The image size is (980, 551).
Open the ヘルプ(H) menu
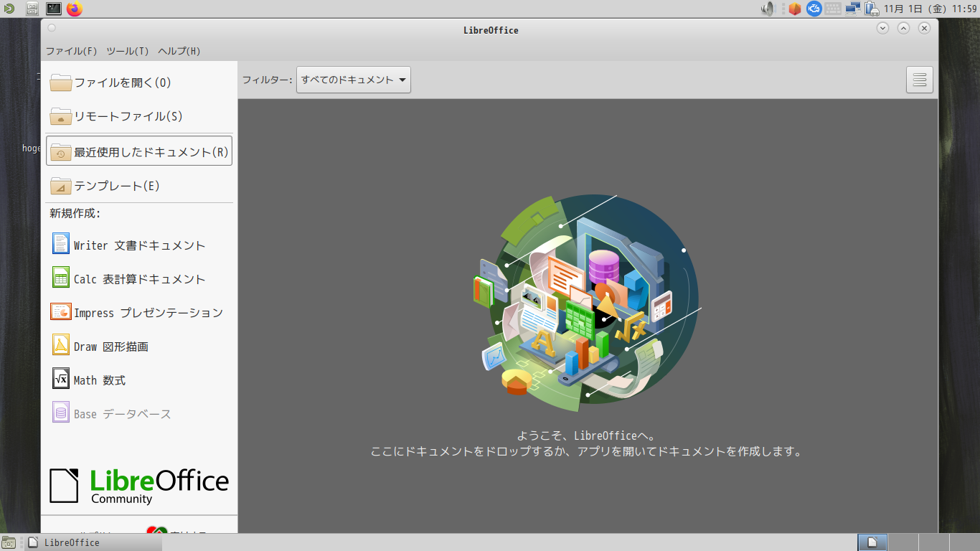tap(179, 51)
